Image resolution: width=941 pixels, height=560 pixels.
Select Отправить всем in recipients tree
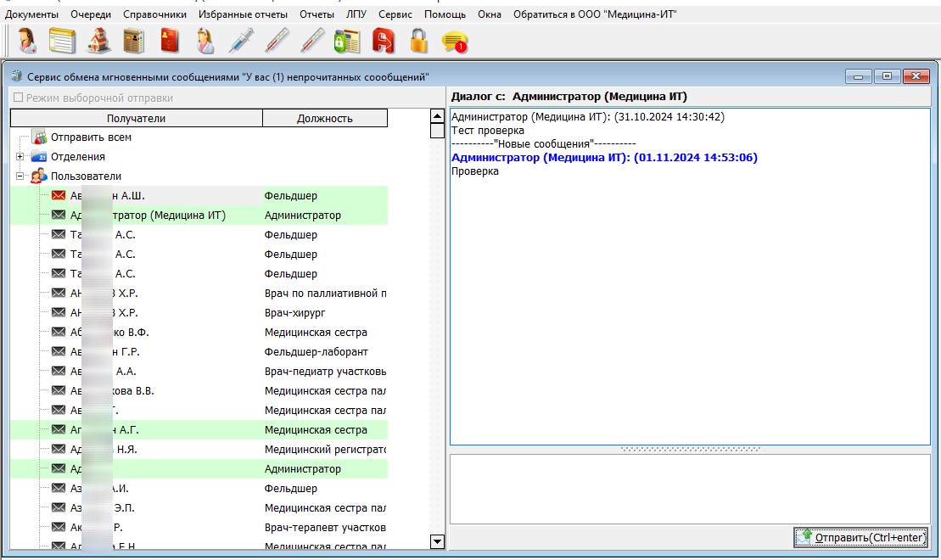pos(91,137)
